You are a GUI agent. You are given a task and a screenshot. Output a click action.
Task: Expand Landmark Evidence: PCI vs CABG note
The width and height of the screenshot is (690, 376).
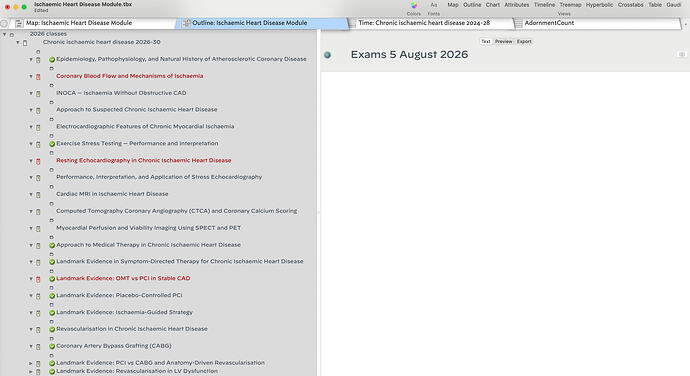click(x=31, y=363)
